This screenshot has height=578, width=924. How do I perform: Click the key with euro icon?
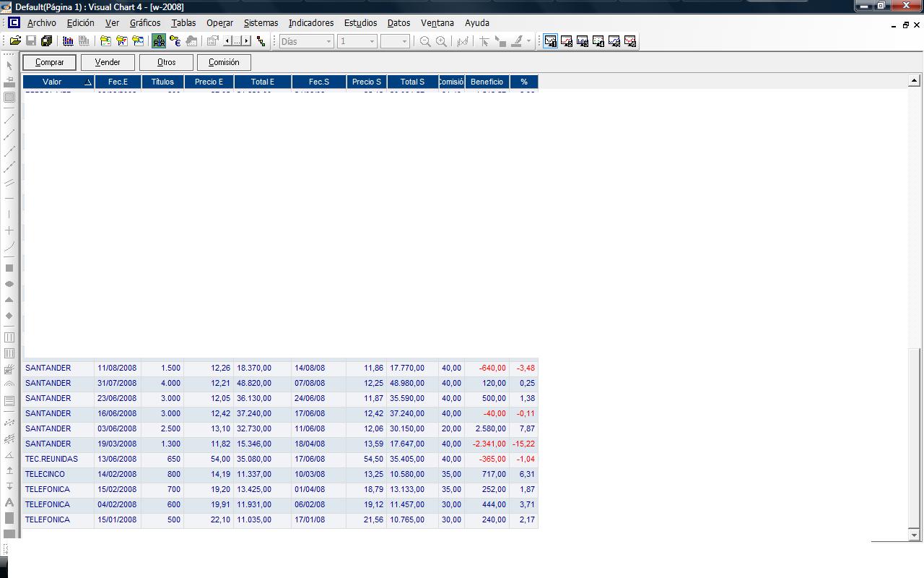click(x=175, y=41)
